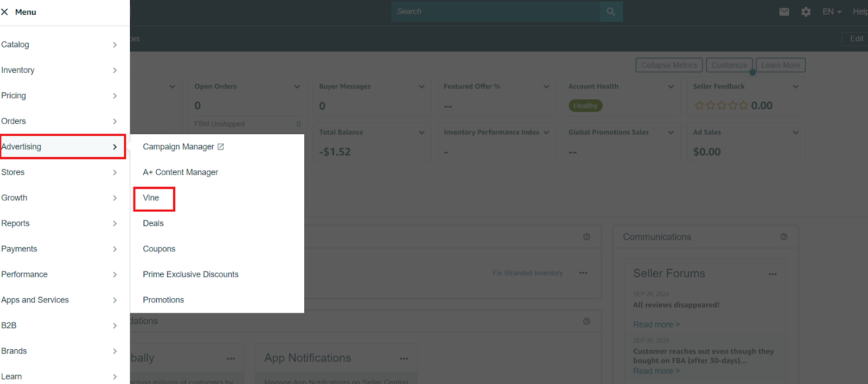This screenshot has height=384, width=868.
Task: Click Collapse Metrics button
Action: pos(669,65)
